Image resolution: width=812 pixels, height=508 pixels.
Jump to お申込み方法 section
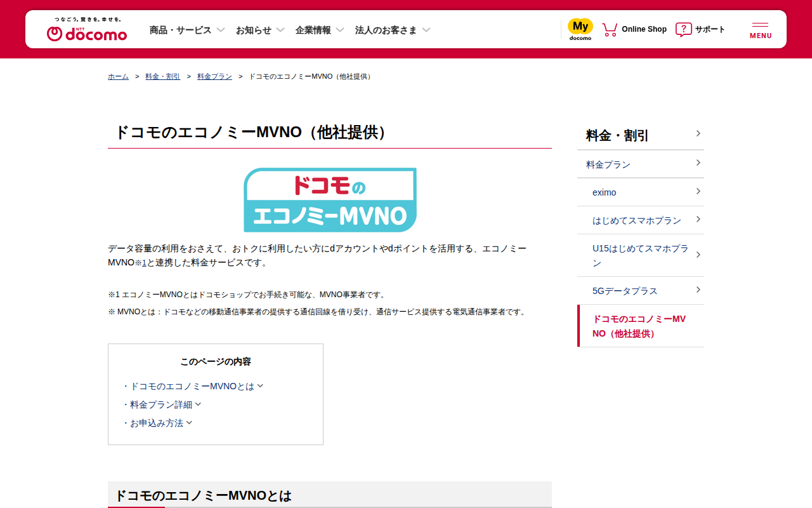click(160, 423)
